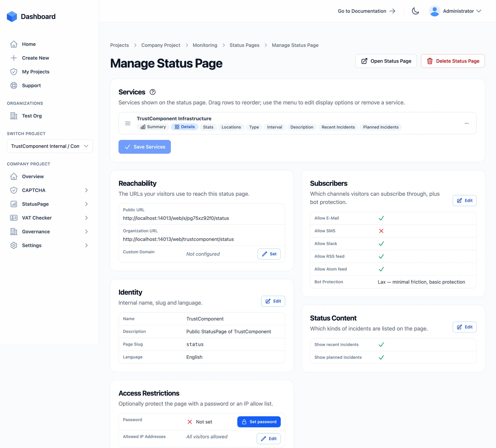This screenshot has width=496, height=448.
Task: Click the Organization URL value
Action: tap(178, 239)
